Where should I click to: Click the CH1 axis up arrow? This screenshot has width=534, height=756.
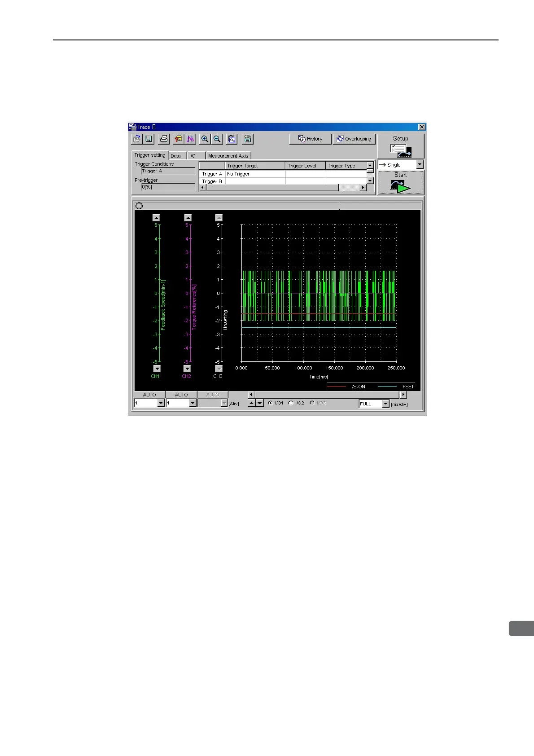point(156,218)
